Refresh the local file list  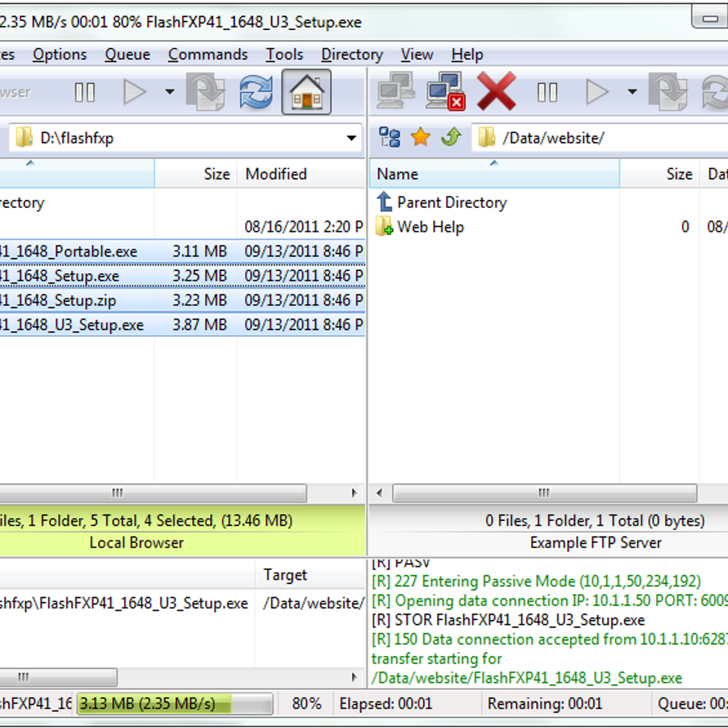coord(256,92)
